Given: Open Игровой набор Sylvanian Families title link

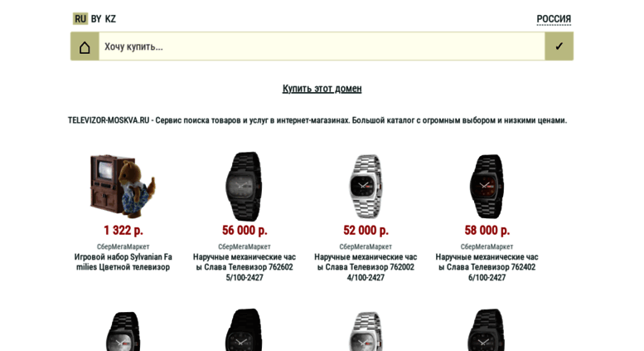Looking at the screenshot, I should coord(123,262).
